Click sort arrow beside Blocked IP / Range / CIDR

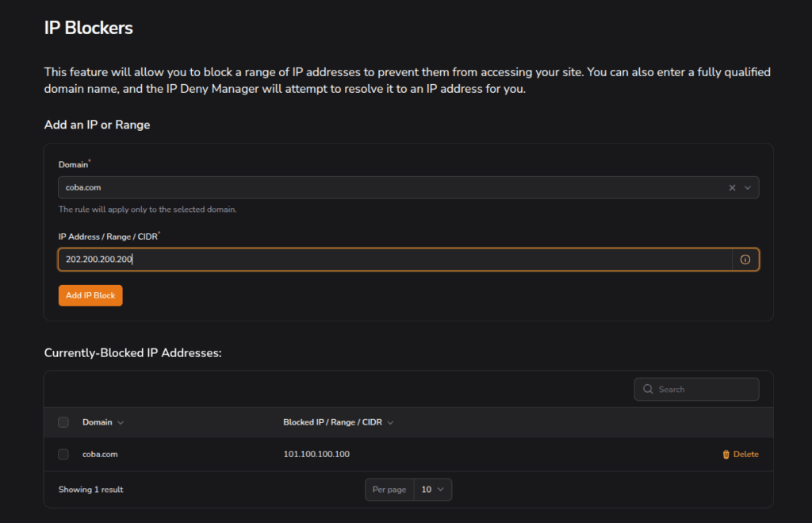click(390, 423)
